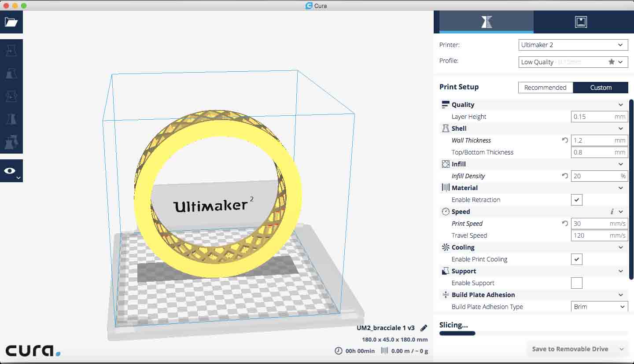Click the Print Speed input field
The image size is (634, 364).
tap(599, 224)
